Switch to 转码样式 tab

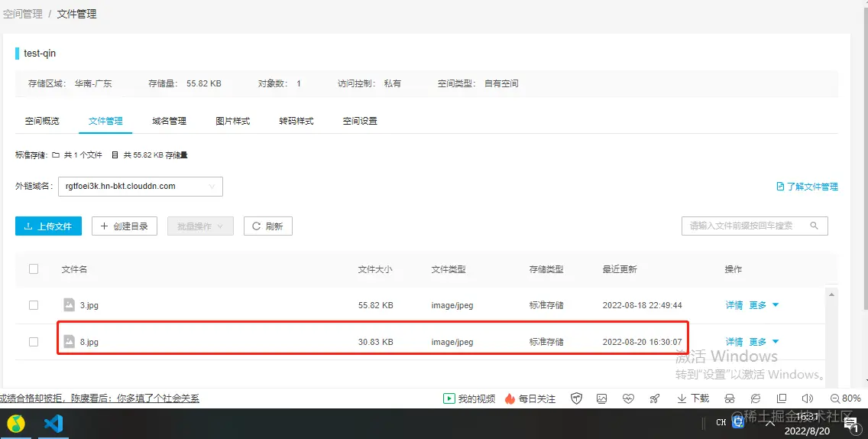coord(296,121)
